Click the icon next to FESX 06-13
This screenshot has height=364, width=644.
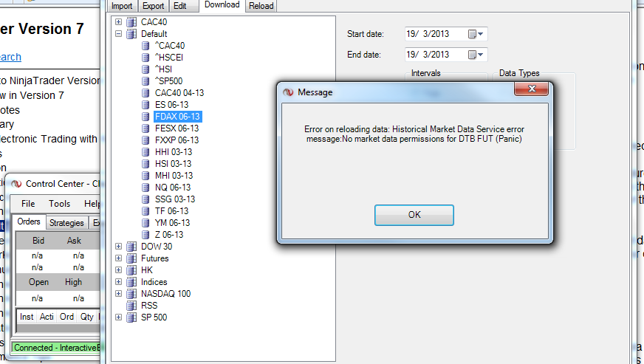[x=145, y=128]
